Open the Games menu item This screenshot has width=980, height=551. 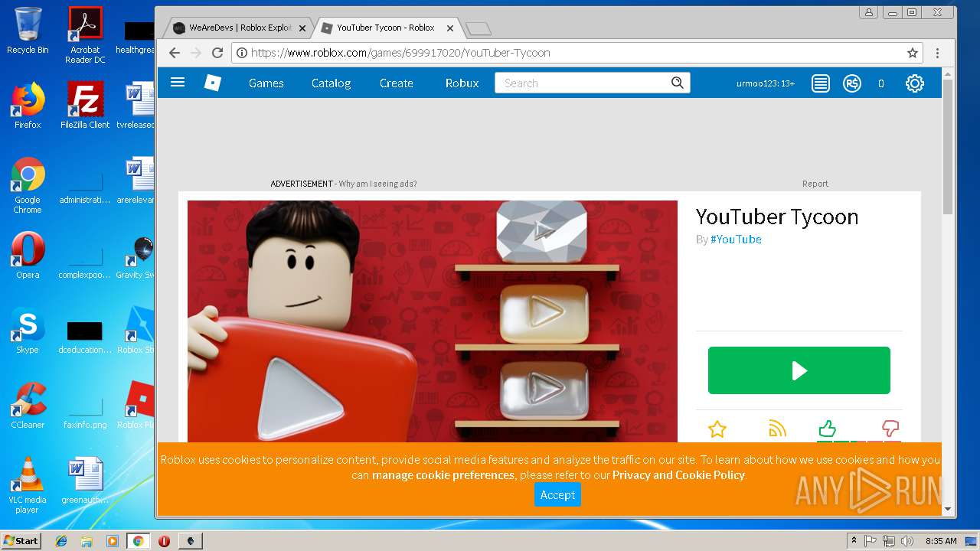(266, 83)
